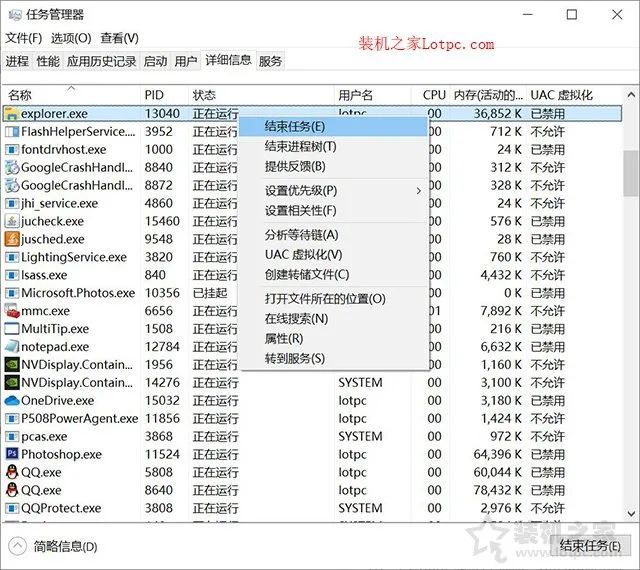Click the QQProtect.exe shield icon
Image resolution: width=640 pixels, height=570 pixels.
[12, 508]
